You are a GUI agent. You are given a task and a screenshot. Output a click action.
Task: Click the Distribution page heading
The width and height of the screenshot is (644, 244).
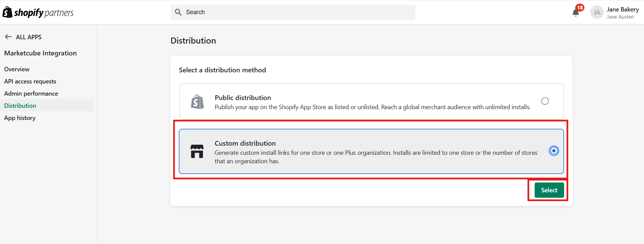click(x=193, y=41)
